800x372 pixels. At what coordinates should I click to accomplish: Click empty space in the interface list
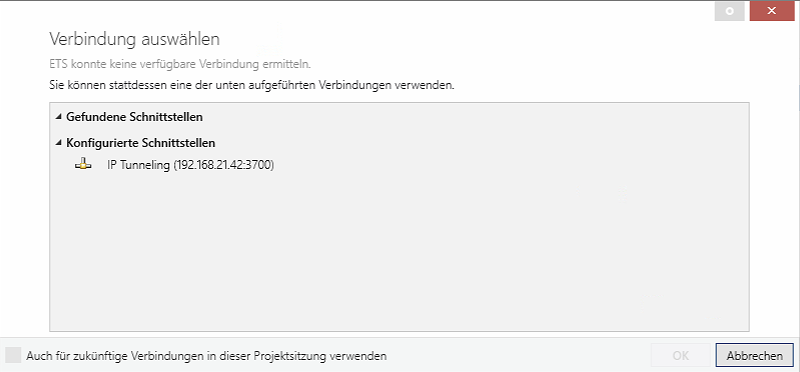pyautogui.click(x=399, y=250)
